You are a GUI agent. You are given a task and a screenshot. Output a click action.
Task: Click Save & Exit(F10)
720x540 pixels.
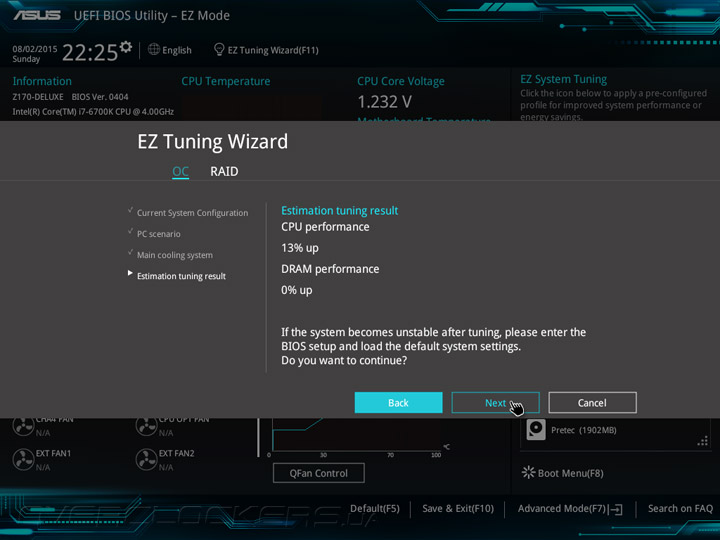point(458,509)
